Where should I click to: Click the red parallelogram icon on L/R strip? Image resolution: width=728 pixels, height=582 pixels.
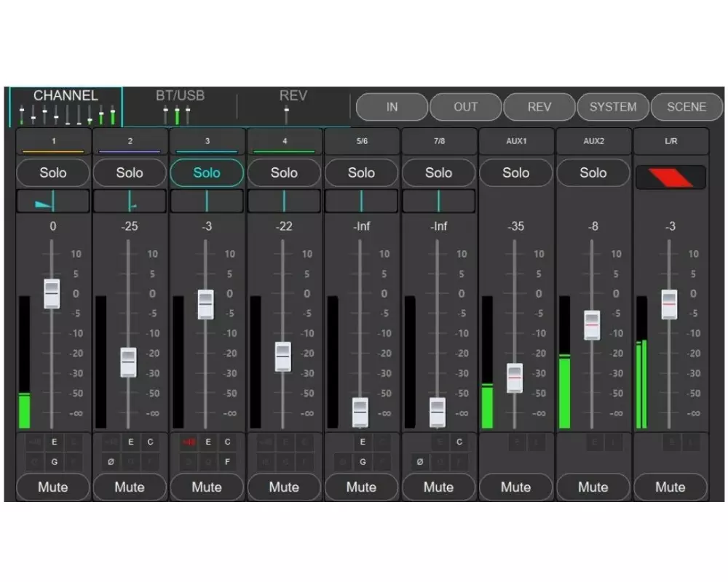pyautogui.click(x=670, y=178)
